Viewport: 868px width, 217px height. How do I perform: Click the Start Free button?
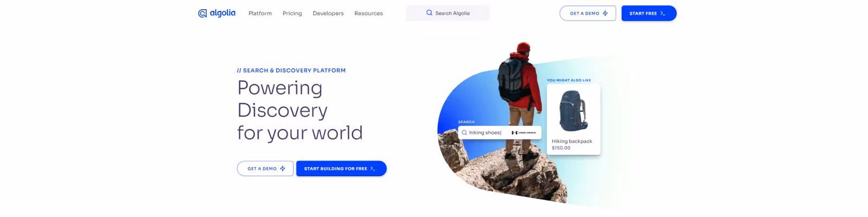(x=649, y=13)
